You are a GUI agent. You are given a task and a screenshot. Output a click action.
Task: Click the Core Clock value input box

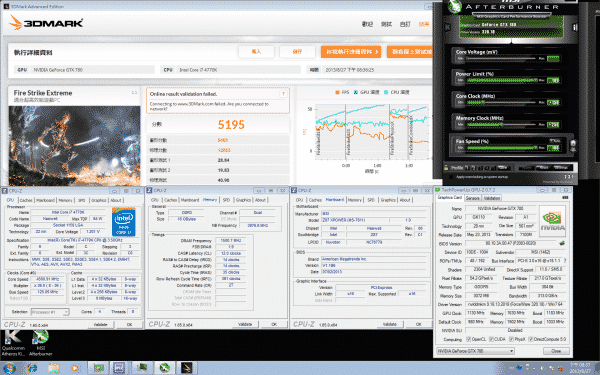553,103
